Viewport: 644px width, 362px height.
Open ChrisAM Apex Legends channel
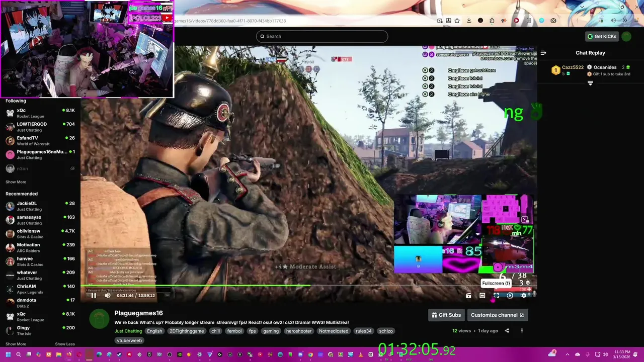(40, 289)
